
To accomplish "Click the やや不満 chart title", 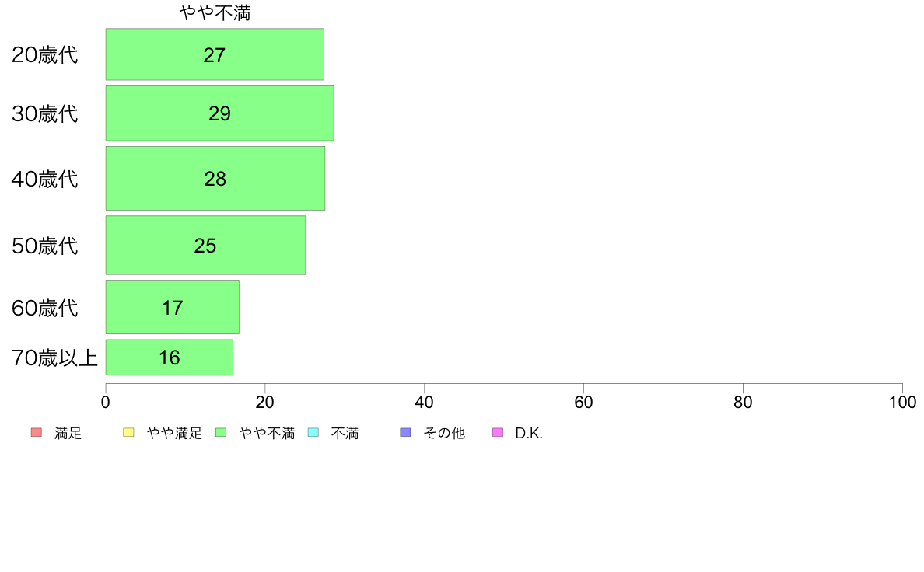I will click(215, 13).
